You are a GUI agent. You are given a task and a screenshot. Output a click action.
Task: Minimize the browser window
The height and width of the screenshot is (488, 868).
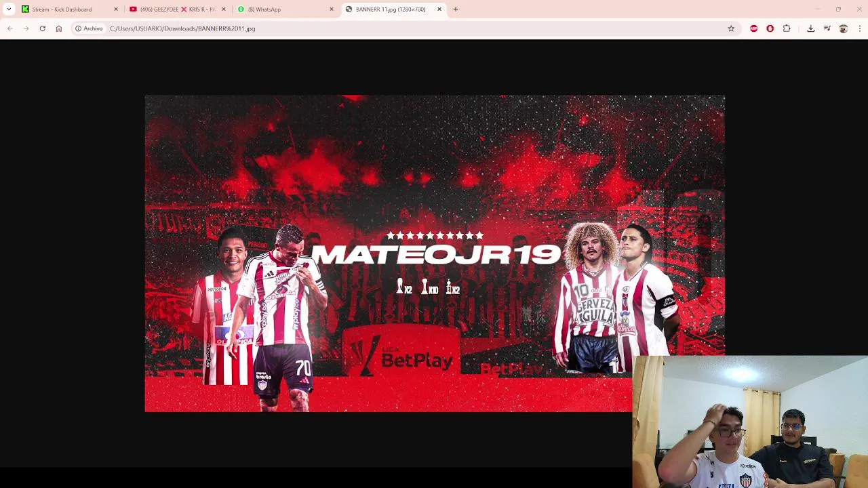[x=818, y=9]
